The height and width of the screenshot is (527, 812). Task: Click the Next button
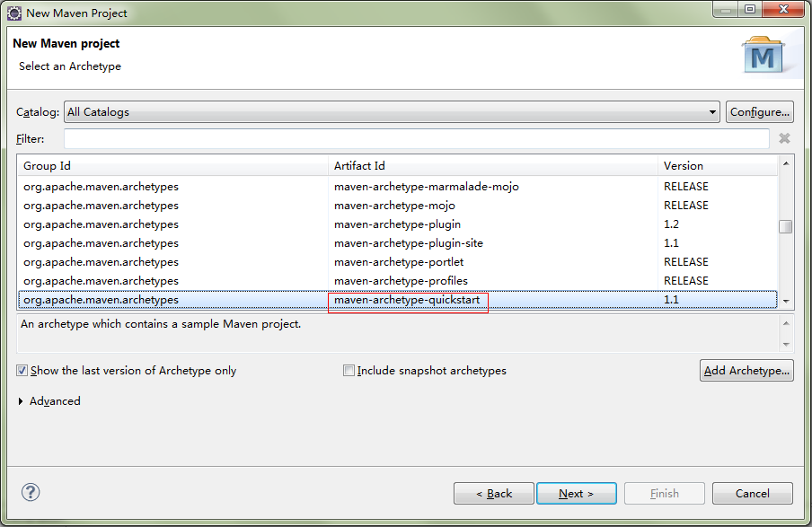pyautogui.click(x=576, y=494)
